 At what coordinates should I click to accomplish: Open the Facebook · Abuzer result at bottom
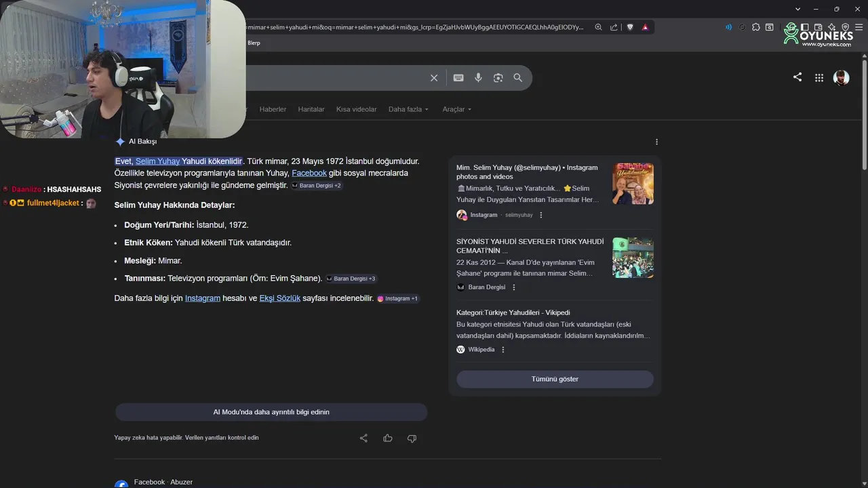163,482
